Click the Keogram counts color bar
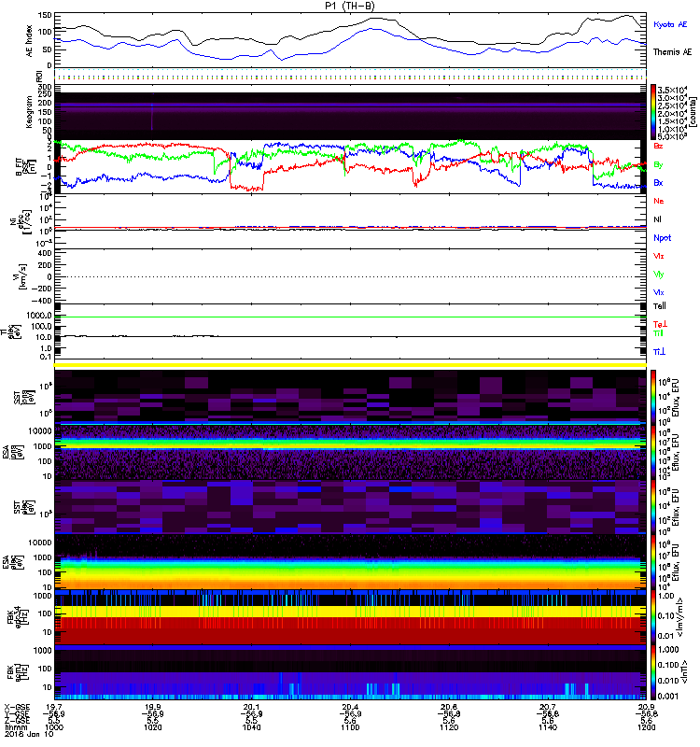This screenshot has width=700, height=747. click(653, 112)
